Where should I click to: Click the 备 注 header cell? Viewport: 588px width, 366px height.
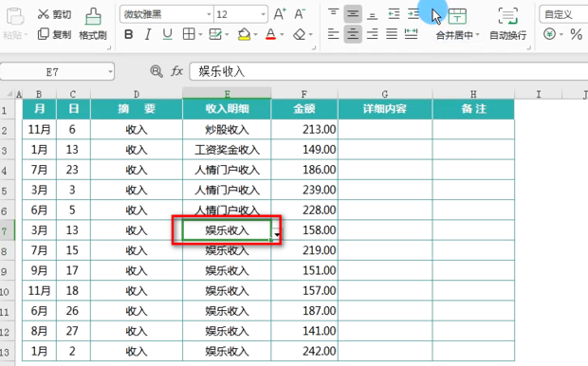(473, 109)
